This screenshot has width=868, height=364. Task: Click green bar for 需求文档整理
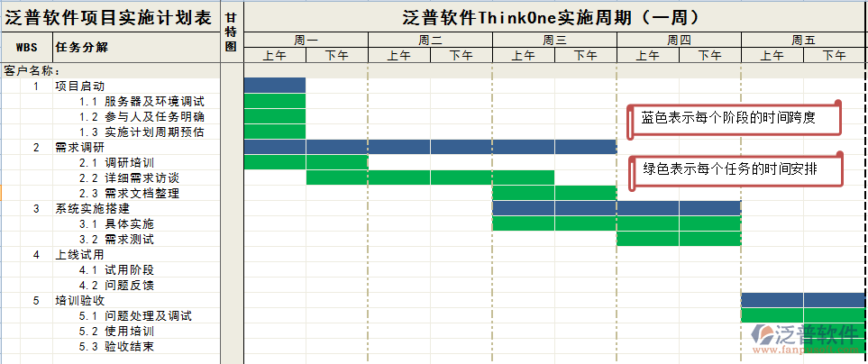[x=554, y=193]
